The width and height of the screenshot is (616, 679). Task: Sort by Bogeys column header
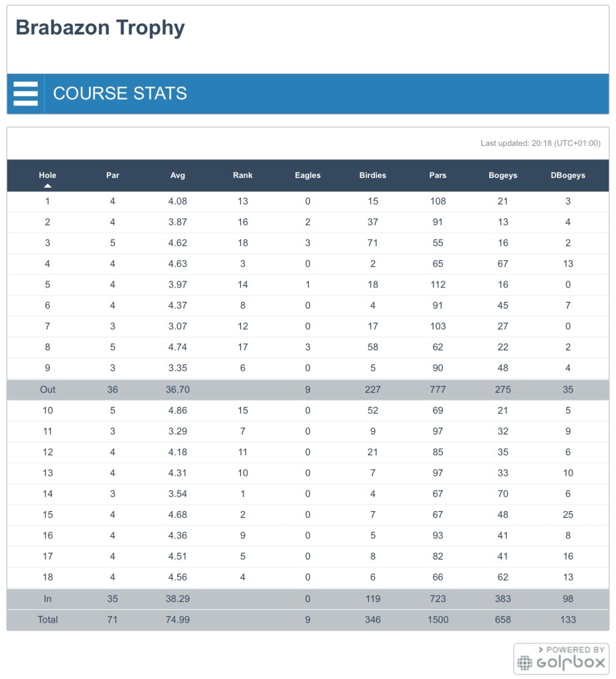pos(502,175)
